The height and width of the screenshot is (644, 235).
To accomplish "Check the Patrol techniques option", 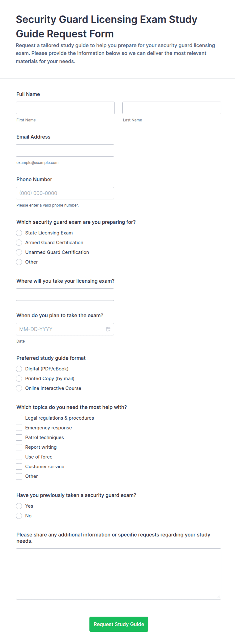I will 19,437.
